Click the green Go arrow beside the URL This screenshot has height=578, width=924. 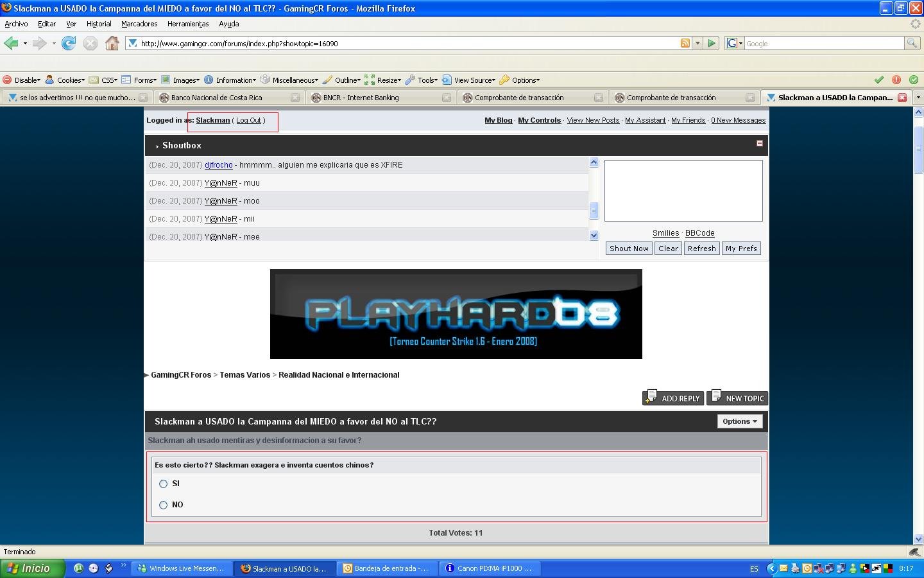coord(712,43)
